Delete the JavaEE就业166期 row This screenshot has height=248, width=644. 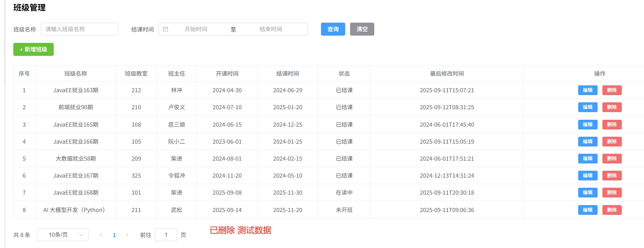pos(612,142)
